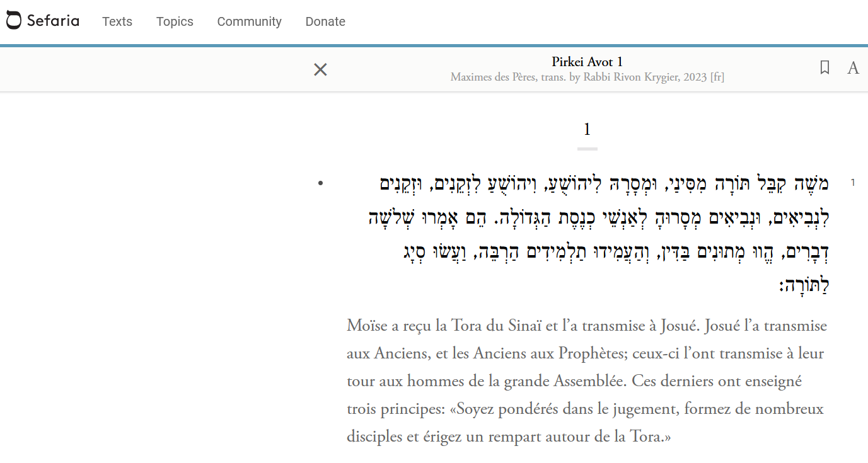Open text display settings with the A icon

(853, 68)
